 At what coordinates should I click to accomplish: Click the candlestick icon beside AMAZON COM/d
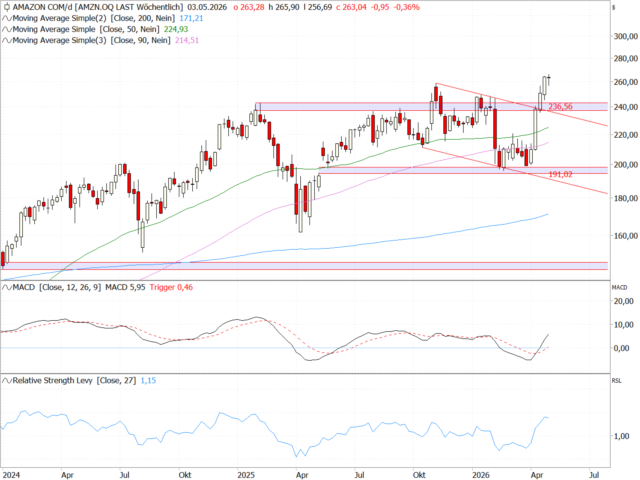point(6,7)
